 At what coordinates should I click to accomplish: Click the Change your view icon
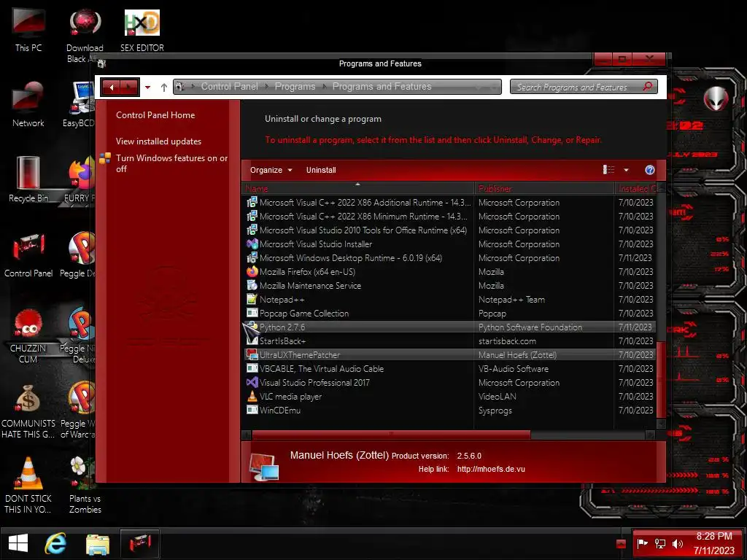(608, 169)
